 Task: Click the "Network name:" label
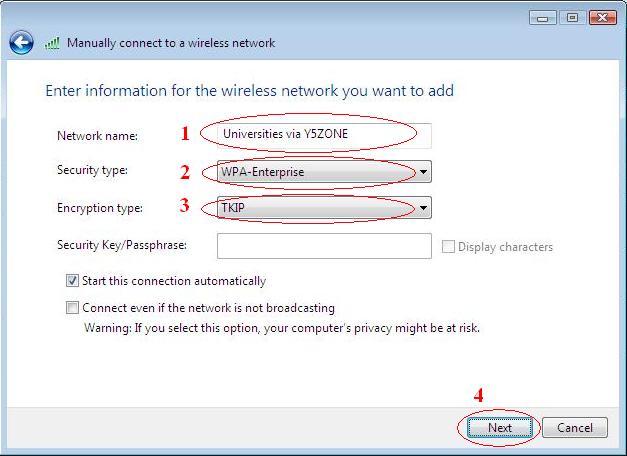97,136
